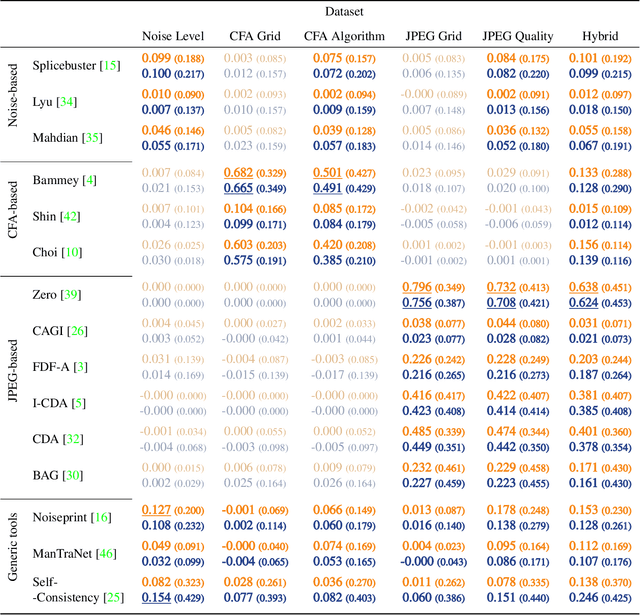Select underlined value 0.154 in Self-Consistency row

click(156, 597)
